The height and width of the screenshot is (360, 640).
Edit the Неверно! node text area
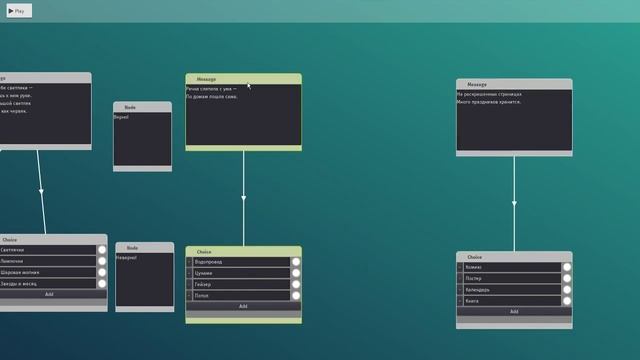[x=145, y=280]
